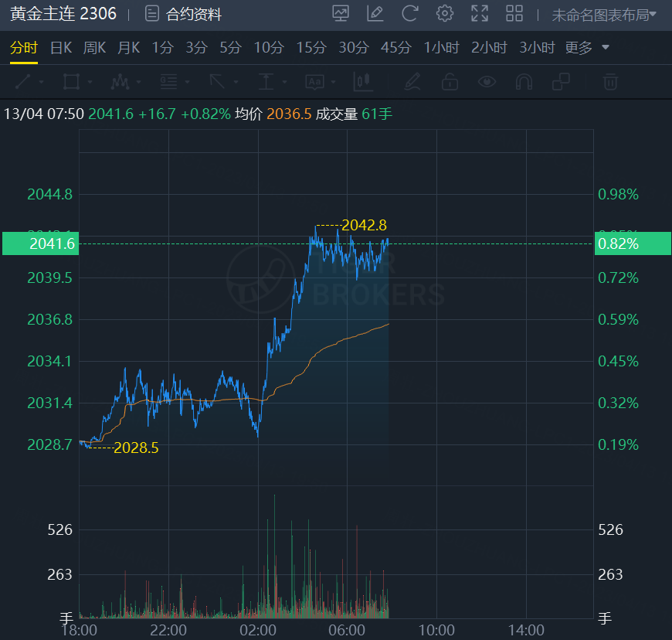Delete drawings with trash icon

(610, 81)
